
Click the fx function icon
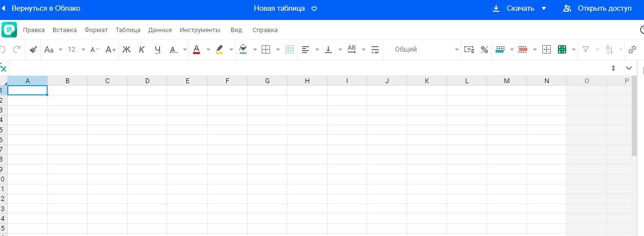point(3,68)
